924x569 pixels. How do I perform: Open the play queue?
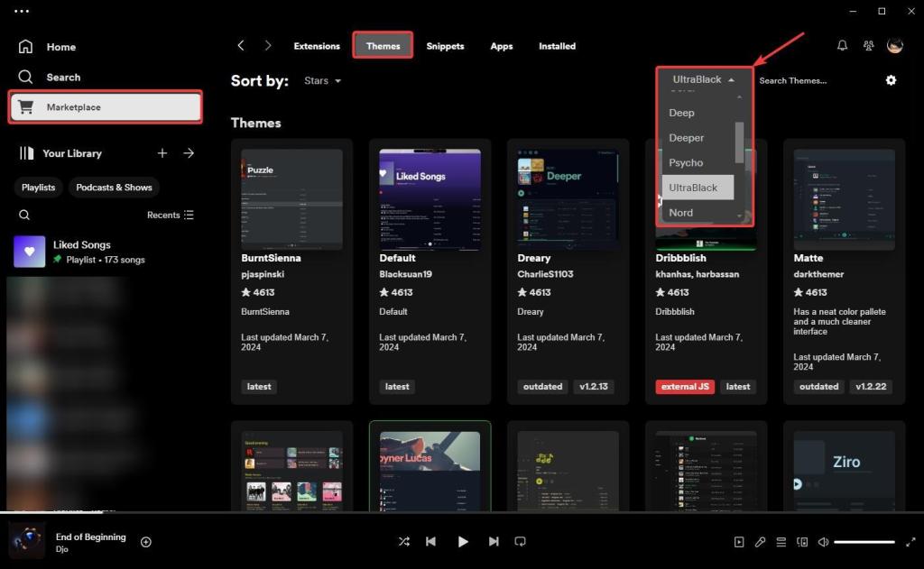[x=781, y=542]
